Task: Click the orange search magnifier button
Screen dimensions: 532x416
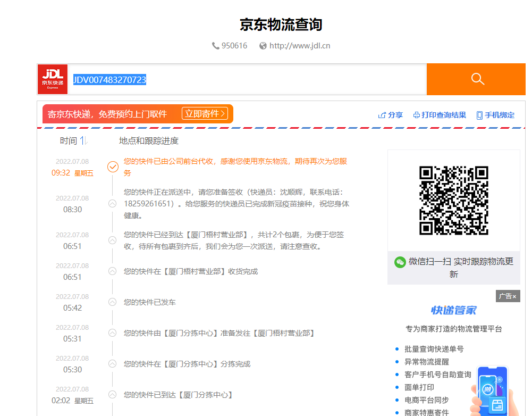Action: (x=476, y=79)
